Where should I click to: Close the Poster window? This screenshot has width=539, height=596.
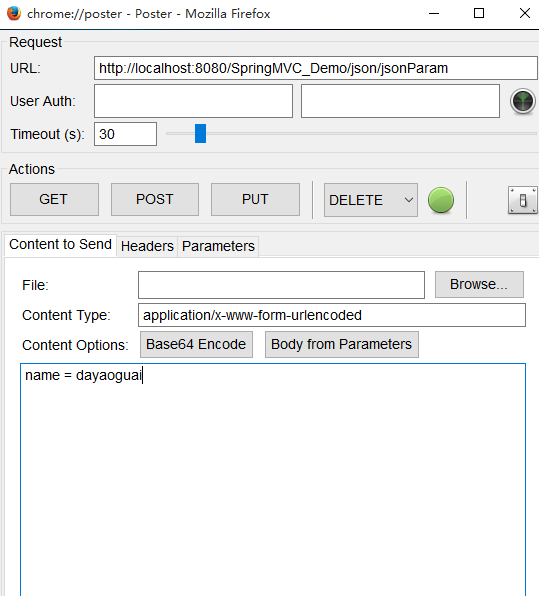525,14
